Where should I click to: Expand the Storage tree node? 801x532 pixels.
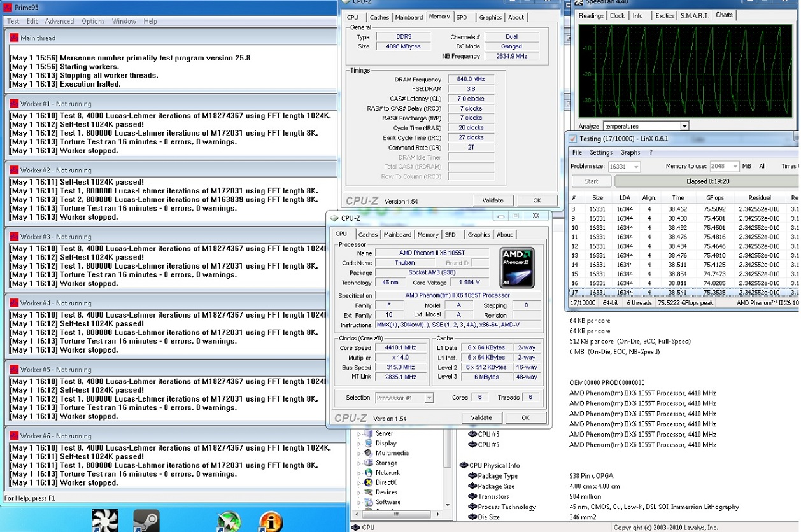(x=359, y=463)
